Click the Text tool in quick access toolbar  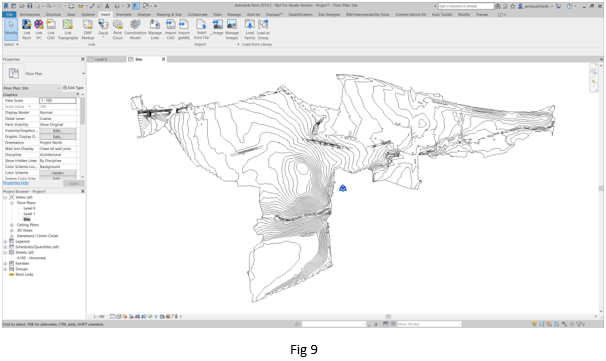click(107, 6)
